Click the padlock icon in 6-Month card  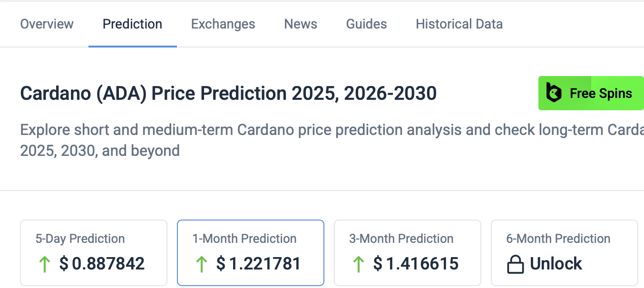click(515, 265)
